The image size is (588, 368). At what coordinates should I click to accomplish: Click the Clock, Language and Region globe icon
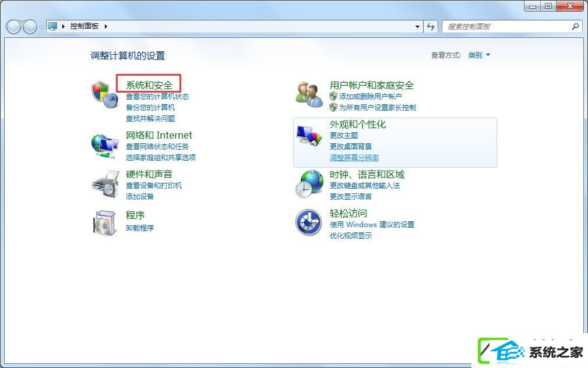[309, 184]
